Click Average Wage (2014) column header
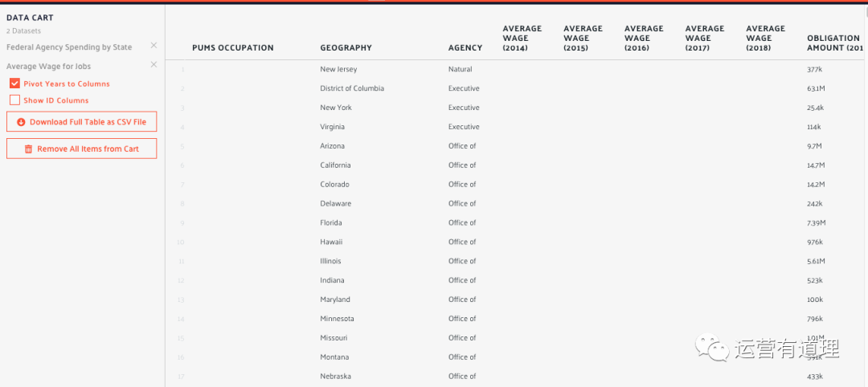Screen dimensions: 868x387 coord(522,39)
